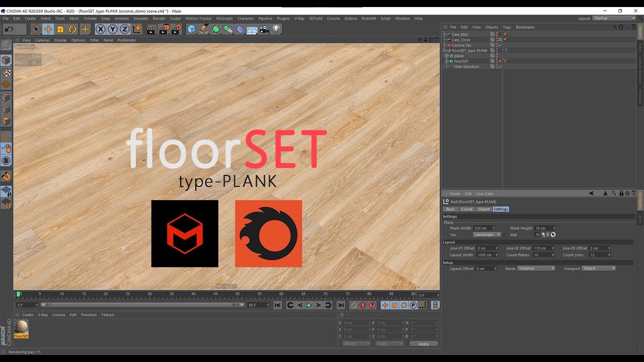644x362 pixels.
Task: Click the Record Active Objects button
Action: (x=354, y=305)
